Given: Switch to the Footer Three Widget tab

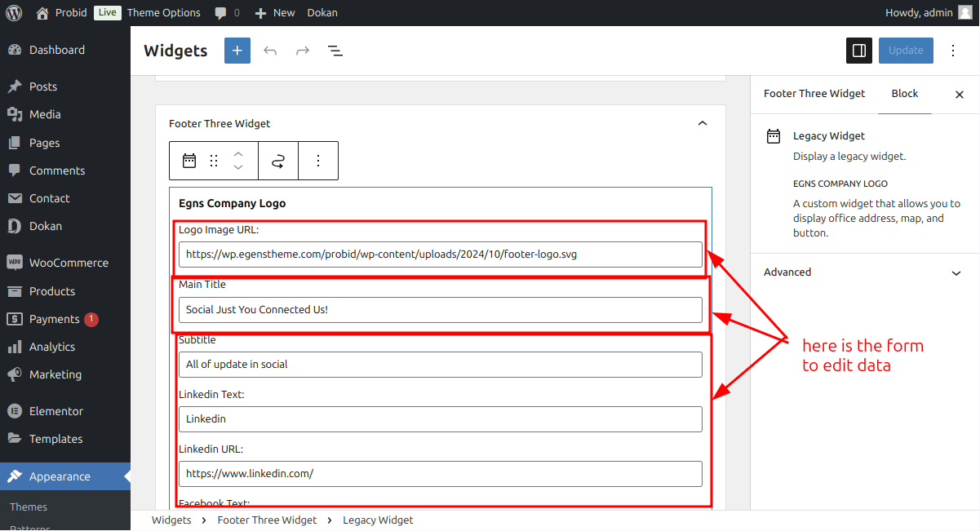Looking at the screenshot, I should click(x=814, y=94).
